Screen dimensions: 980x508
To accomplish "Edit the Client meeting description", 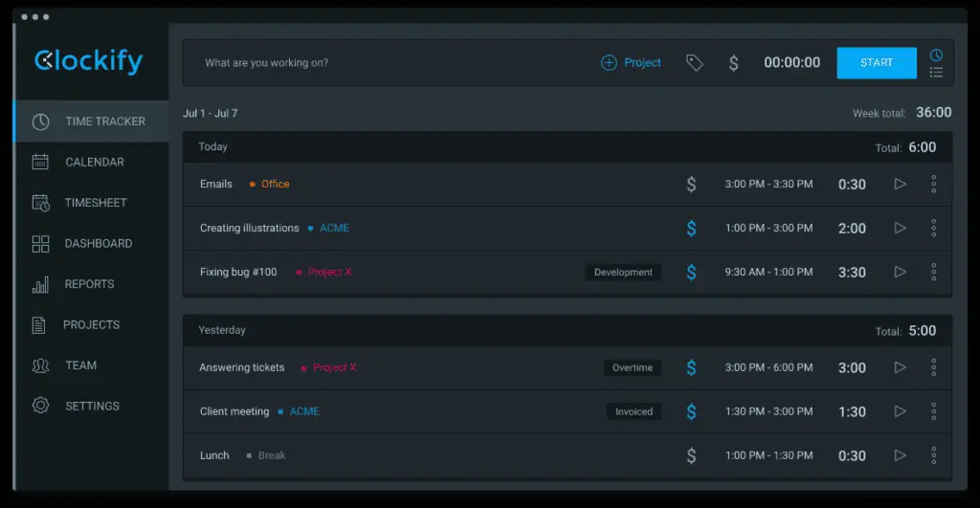I will pyautogui.click(x=234, y=411).
